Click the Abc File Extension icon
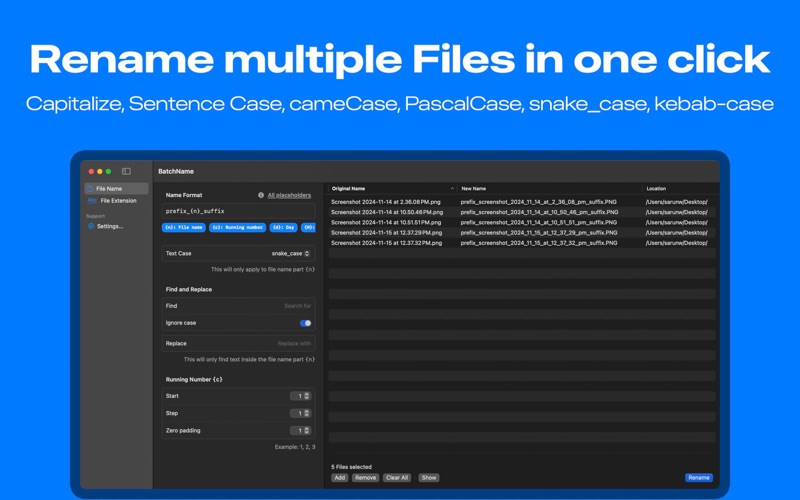 (x=92, y=201)
